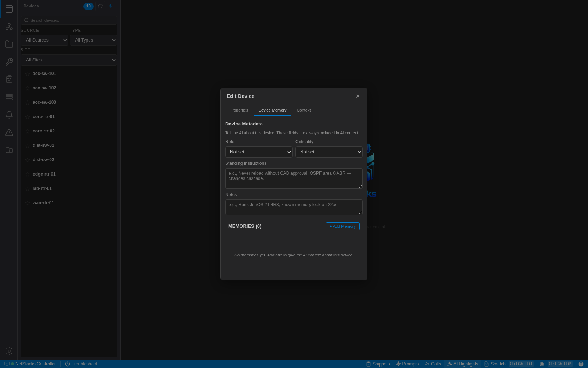Screen dimensions: 588x368
Task: Open Troubleshoot in the status bar
Action: point(81,364)
